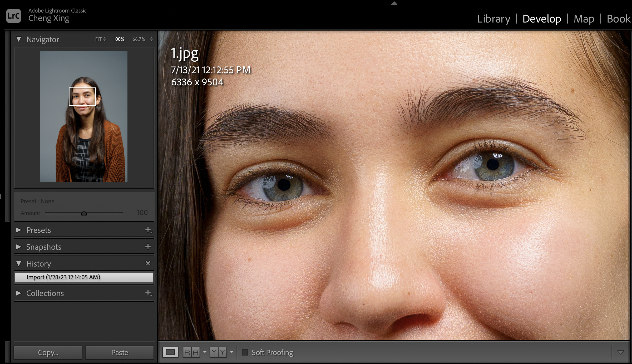Click the Copy... button

[x=48, y=352]
